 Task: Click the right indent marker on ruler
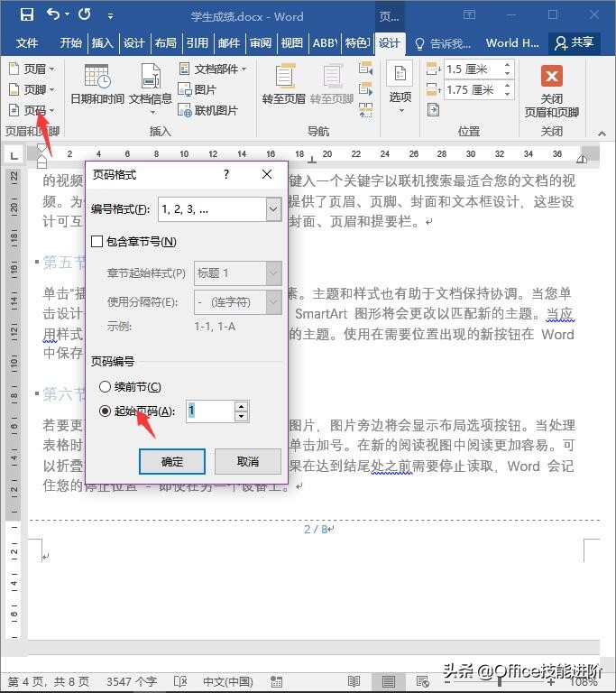click(x=582, y=159)
